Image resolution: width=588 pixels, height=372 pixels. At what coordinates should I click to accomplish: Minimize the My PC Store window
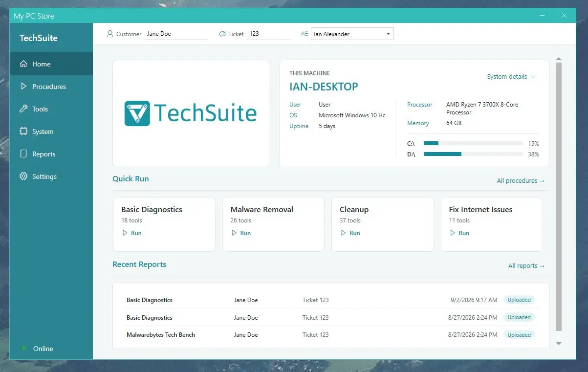coord(542,16)
